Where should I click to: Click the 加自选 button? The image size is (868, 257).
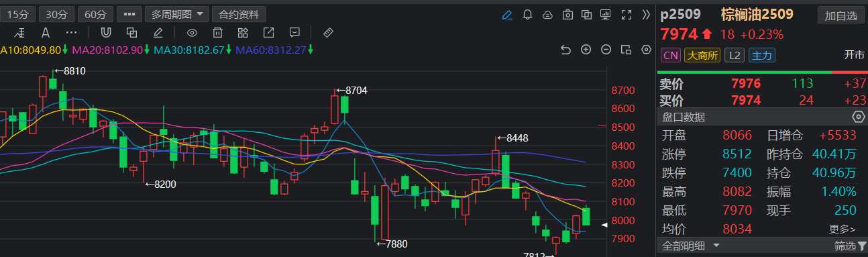(x=841, y=15)
